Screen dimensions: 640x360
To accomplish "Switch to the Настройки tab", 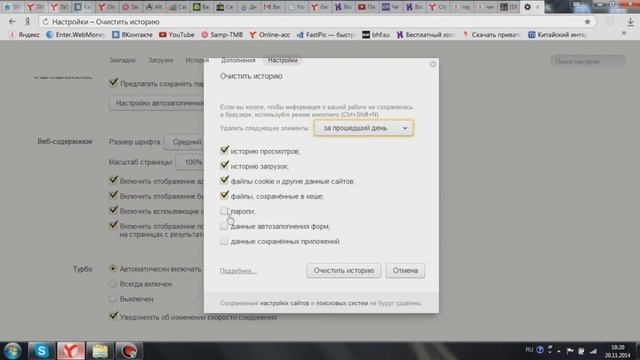I will point(282,60).
